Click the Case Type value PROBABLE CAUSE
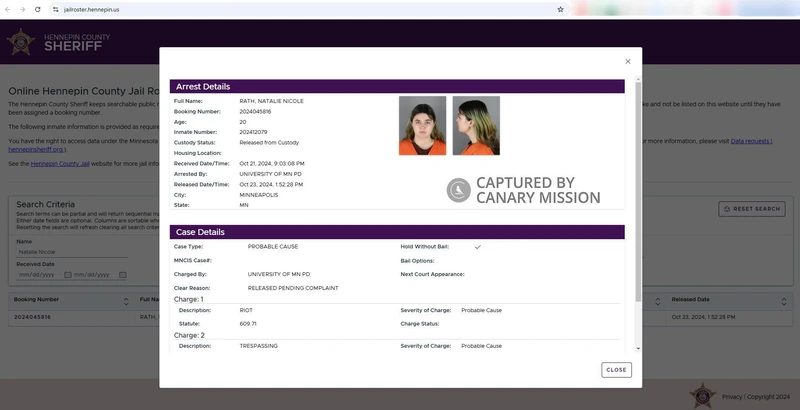 point(273,246)
